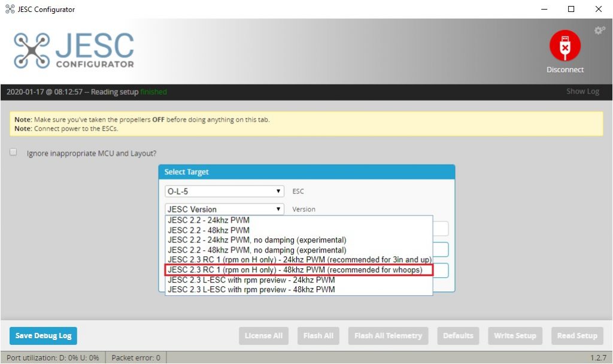Click the Write Setup button

[515, 336]
